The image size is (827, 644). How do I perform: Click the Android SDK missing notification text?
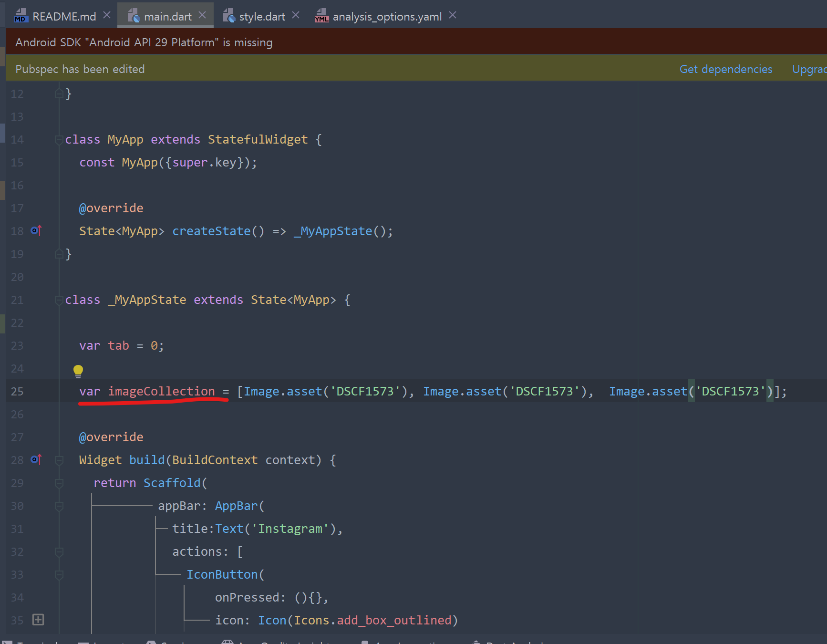coord(144,42)
